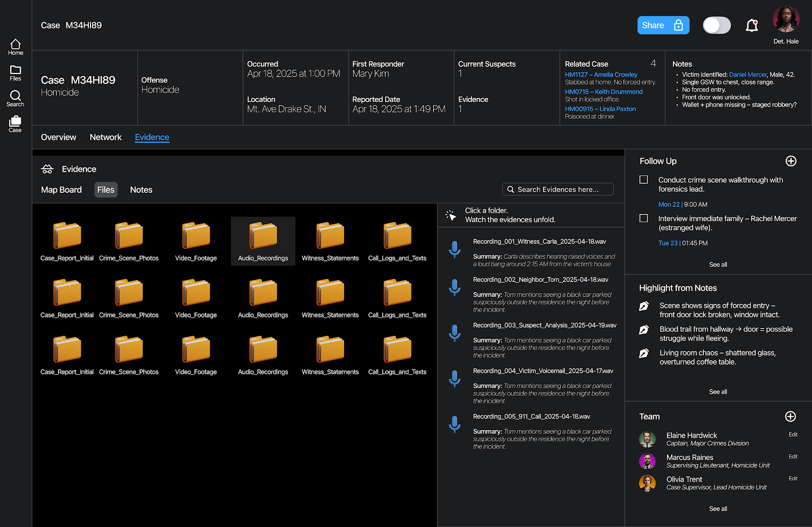
Task: Click the Tue 23 follow-up date
Action: tap(668, 243)
